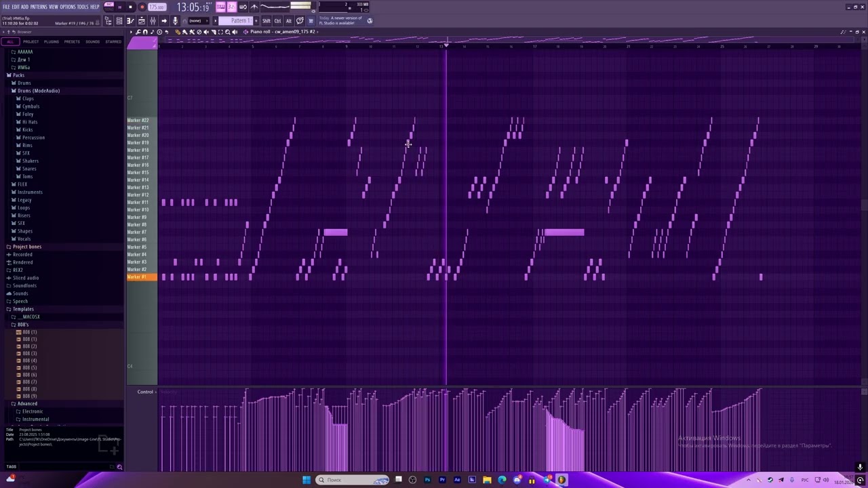
Task: Select the piano roll zoom tool
Action: pos(227,32)
